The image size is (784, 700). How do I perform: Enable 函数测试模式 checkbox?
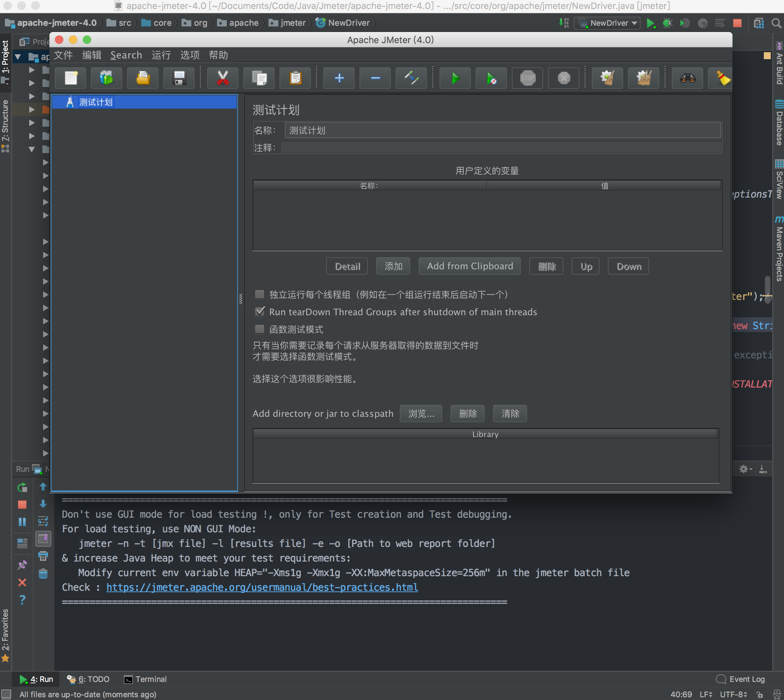[x=260, y=329]
